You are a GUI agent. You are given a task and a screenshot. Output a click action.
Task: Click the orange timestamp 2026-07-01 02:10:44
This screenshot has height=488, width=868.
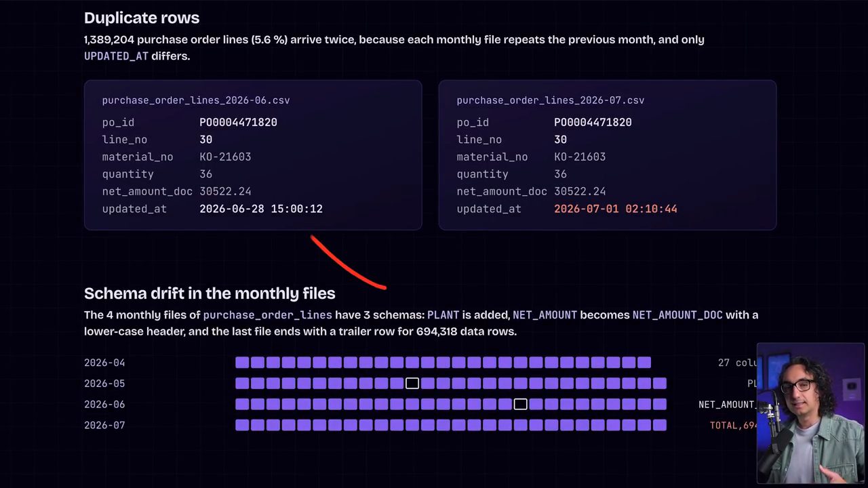(x=616, y=209)
